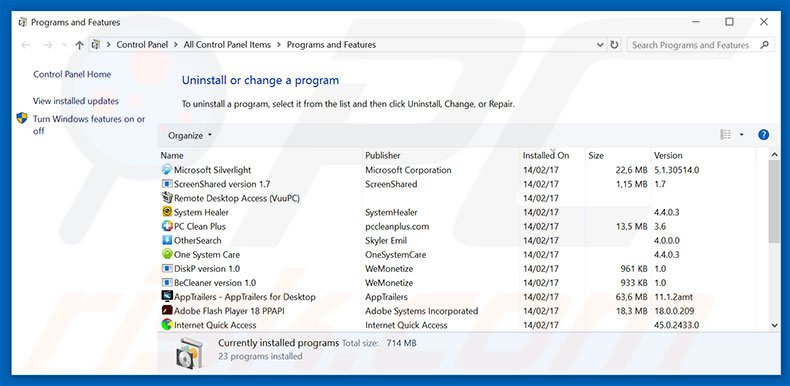Open recent locations dropdown arrow
The width and height of the screenshot is (790, 386).
pyautogui.click(x=64, y=45)
